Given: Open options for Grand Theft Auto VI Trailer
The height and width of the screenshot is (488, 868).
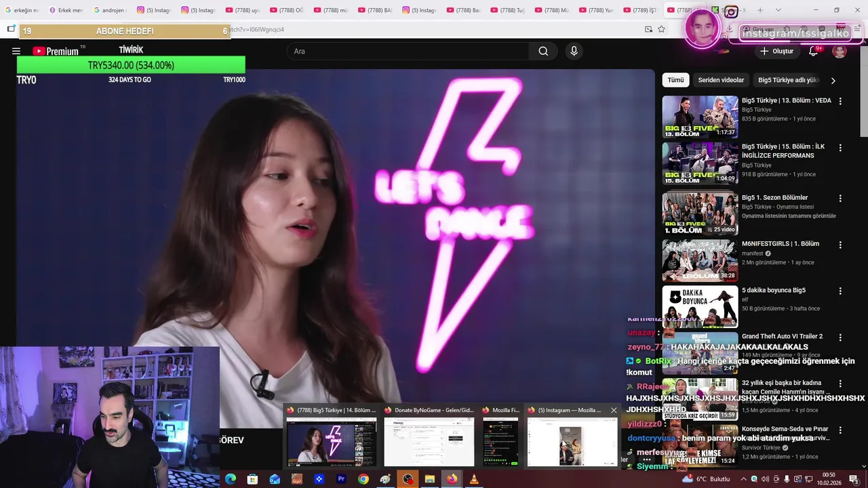Looking at the screenshot, I should click(x=840, y=338).
